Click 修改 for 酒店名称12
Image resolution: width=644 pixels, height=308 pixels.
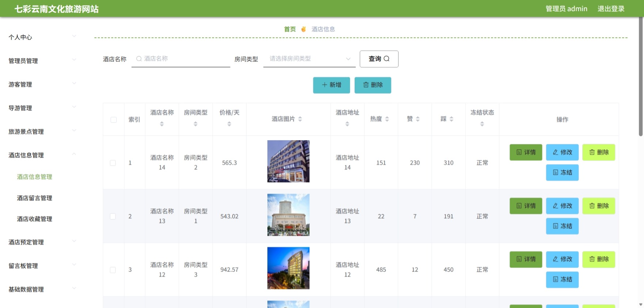[562, 259]
